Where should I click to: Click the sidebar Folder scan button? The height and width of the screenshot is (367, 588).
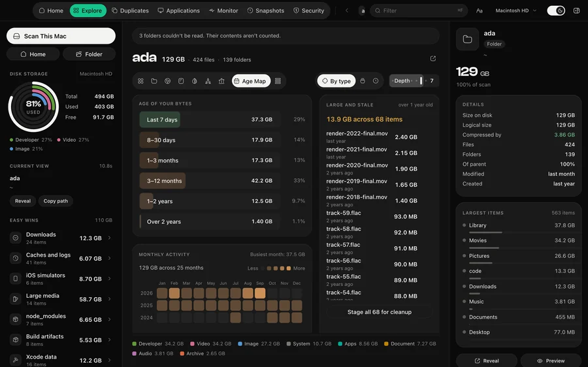coord(90,54)
